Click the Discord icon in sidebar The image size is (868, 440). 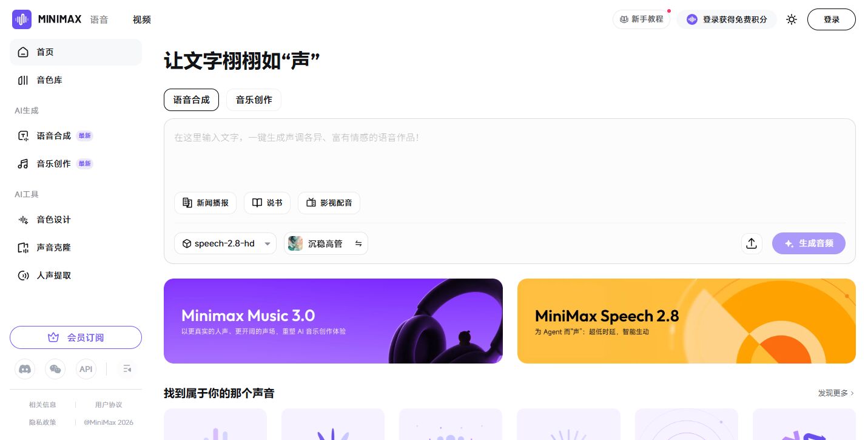point(25,368)
